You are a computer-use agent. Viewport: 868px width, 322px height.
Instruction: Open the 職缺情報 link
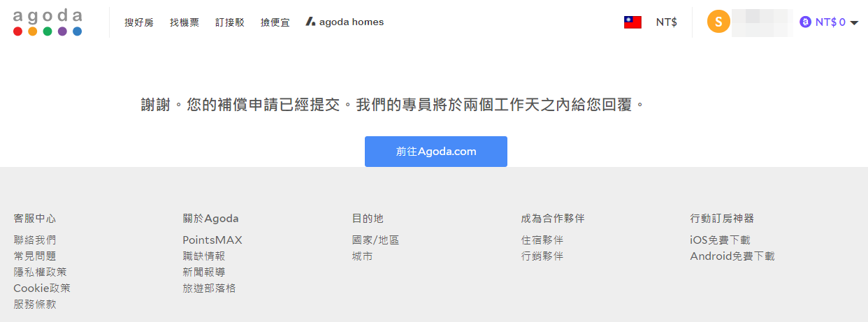coord(204,256)
